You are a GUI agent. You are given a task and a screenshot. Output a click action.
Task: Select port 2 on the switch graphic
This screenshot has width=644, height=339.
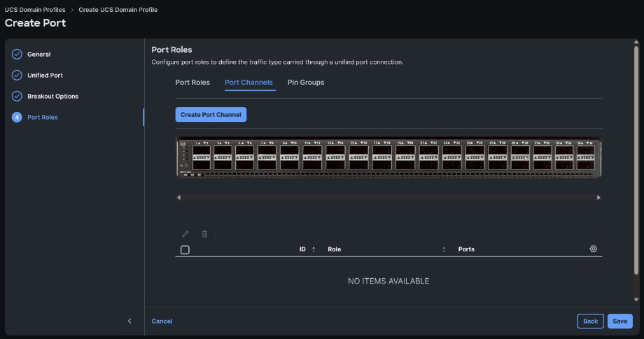click(202, 165)
